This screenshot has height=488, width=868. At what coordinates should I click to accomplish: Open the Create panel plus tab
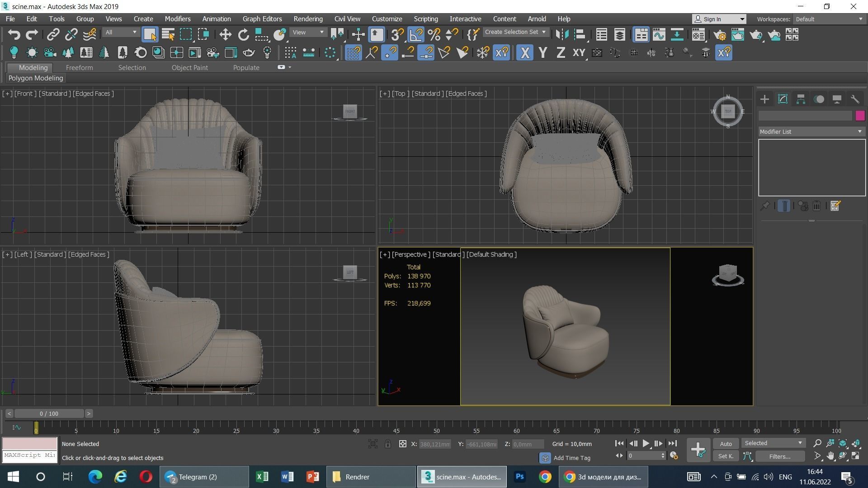pyautogui.click(x=764, y=99)
